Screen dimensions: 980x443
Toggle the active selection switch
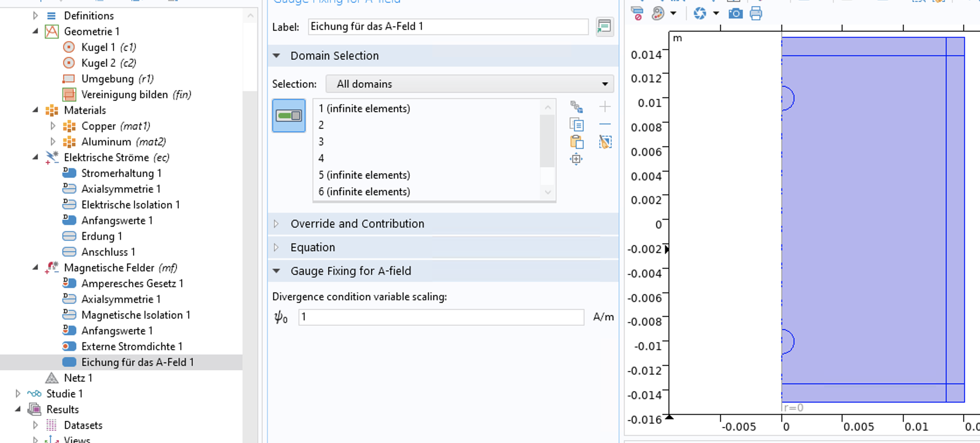coord(289,116)
